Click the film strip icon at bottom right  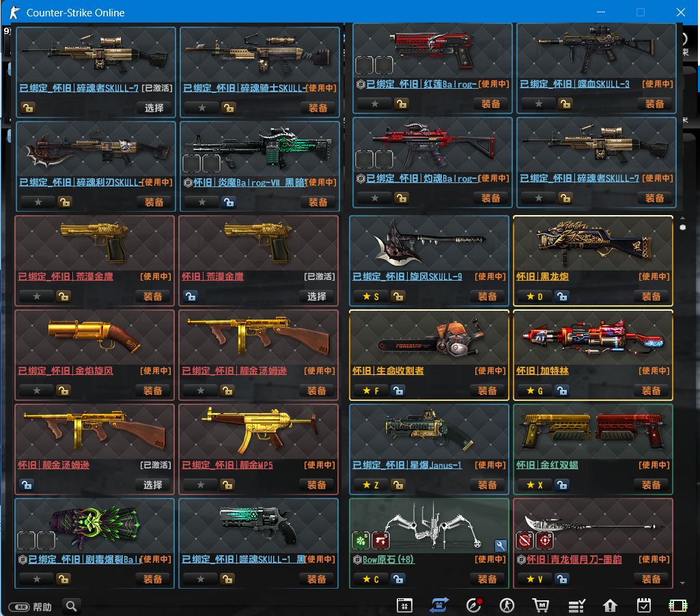(677, 606)
